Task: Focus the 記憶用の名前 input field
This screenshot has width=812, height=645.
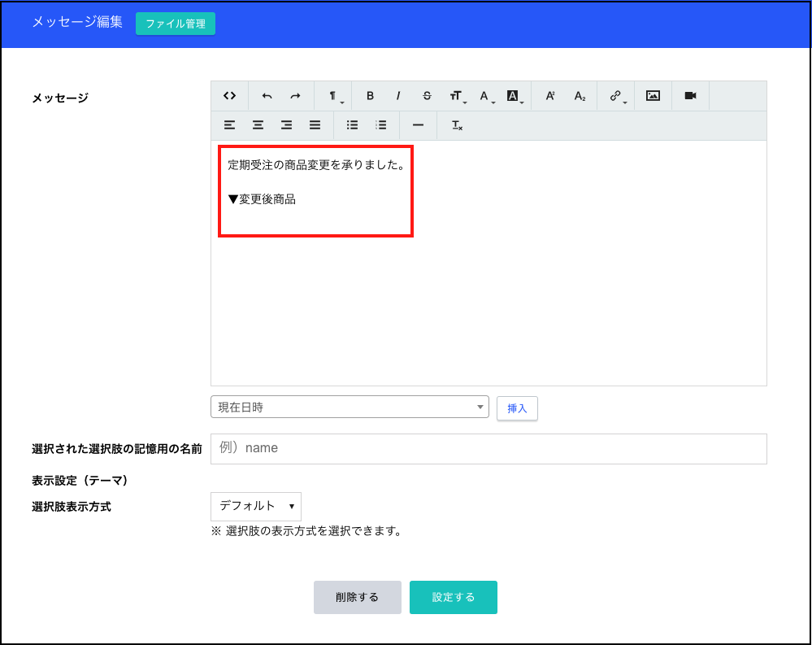Action: [489, 449]
